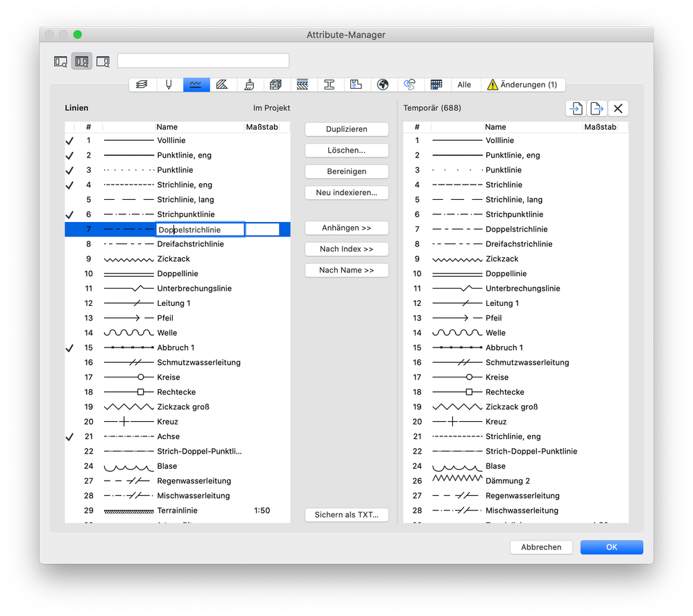
Task: Click the Bereinigen button
Action: coord(347,171)
